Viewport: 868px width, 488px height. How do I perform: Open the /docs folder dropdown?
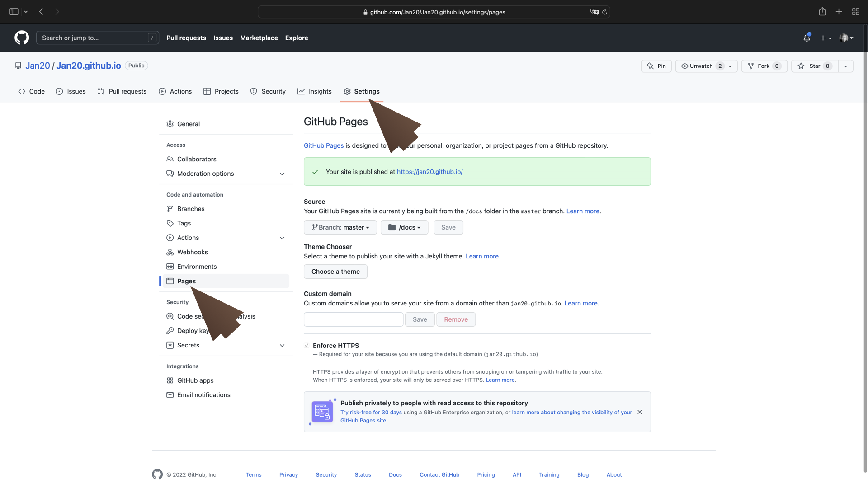click(404, 227)
